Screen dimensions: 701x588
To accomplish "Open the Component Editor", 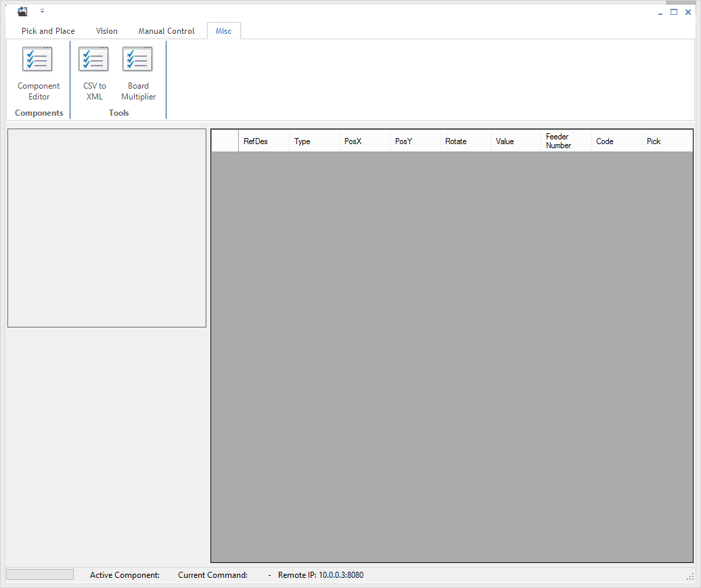I will (39, 73).
